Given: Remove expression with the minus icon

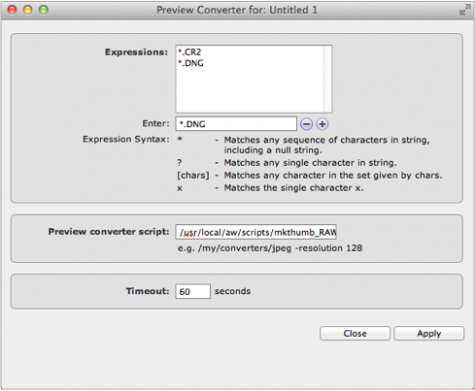Looking at the screenshot, I should pyautogui.click(x=306, y=124).
